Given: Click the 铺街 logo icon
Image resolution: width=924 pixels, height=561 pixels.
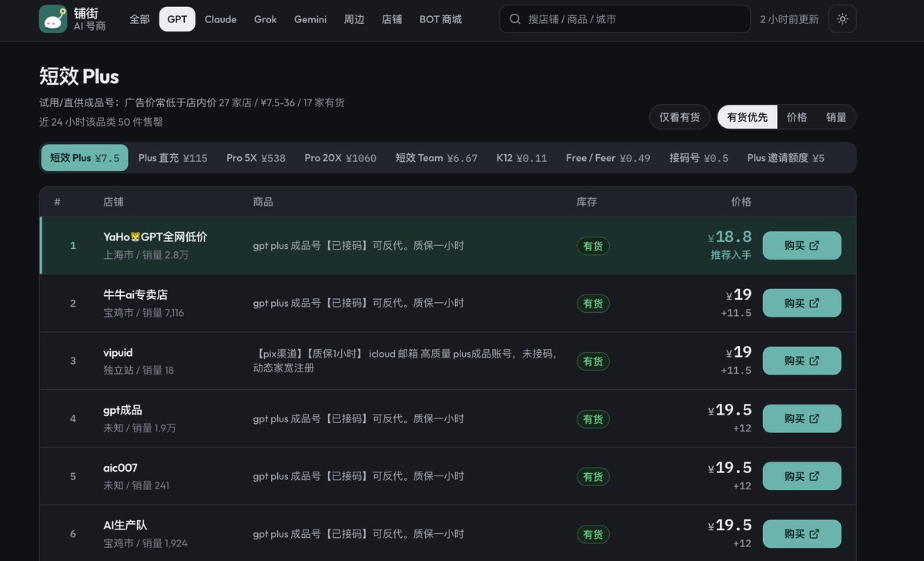Looking at the screenshot, I should coord(53,19).
